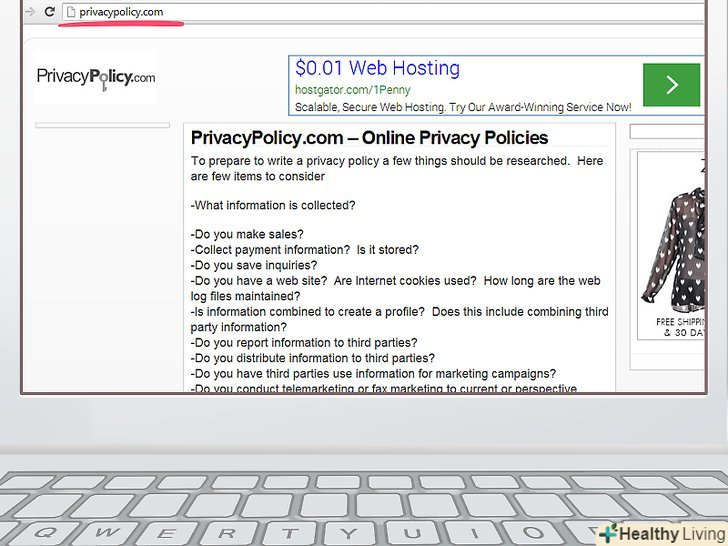Click the 'To prepare to write a privacy policy' paragraph
The height and width of the screenshot is (546, 728).
397,169
